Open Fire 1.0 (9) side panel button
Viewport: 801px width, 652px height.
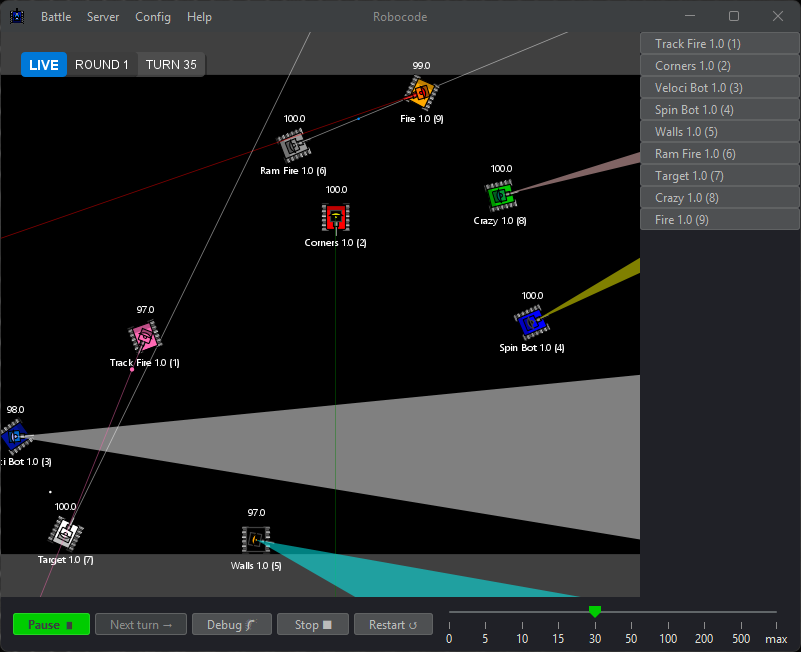pos(720,219)
